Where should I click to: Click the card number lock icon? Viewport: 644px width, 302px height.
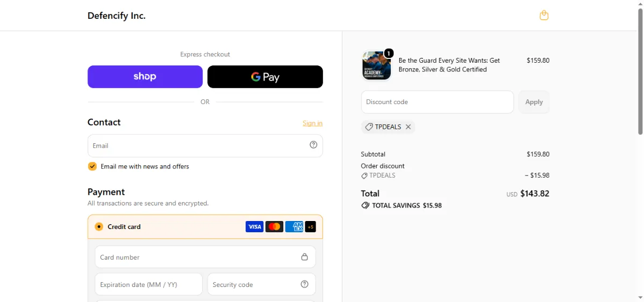point(305,257)
